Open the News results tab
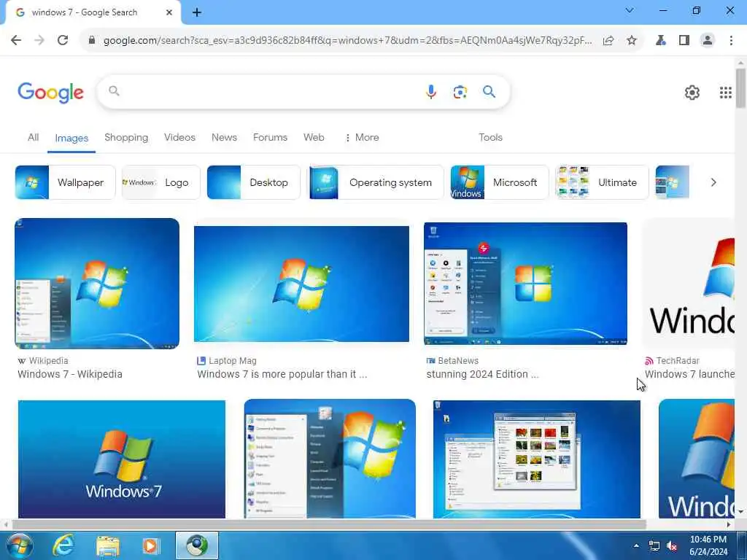The width and height of the screenshot is (747, 560). tap(224, 138)
